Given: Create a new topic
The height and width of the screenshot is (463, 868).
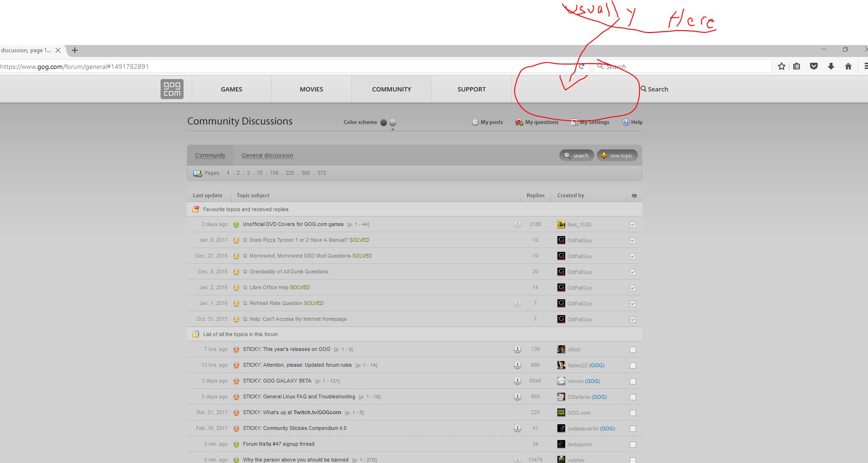Looking at the screenshot, I should (617, 156).
